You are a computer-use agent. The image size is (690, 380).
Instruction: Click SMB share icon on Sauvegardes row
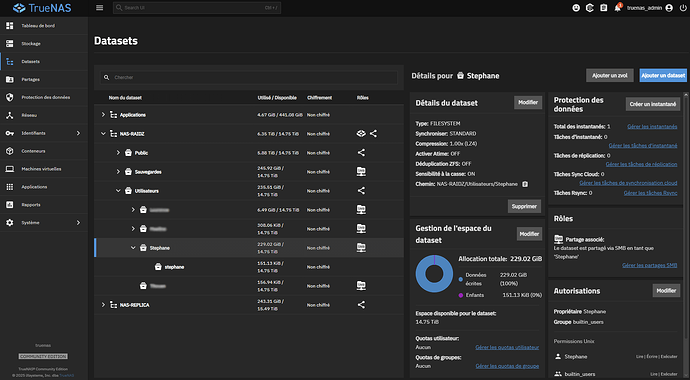click(361, 172)
